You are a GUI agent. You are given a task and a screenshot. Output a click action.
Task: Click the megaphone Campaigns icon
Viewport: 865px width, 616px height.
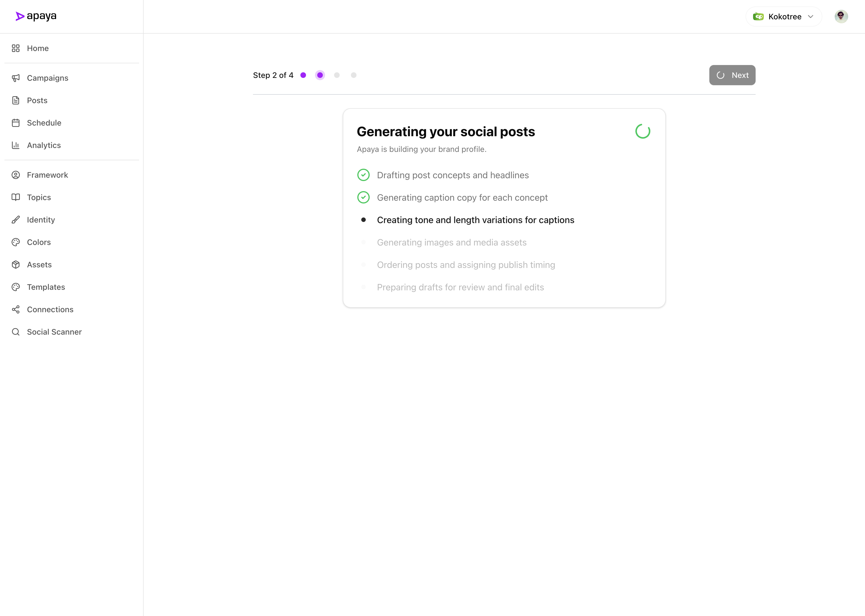coord(15,78)
